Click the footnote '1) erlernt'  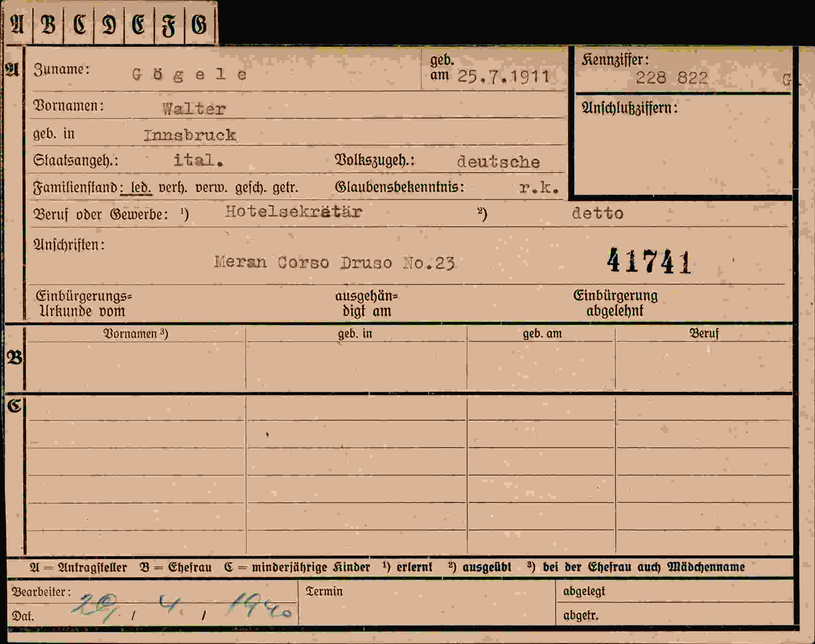tap(407, 567)
